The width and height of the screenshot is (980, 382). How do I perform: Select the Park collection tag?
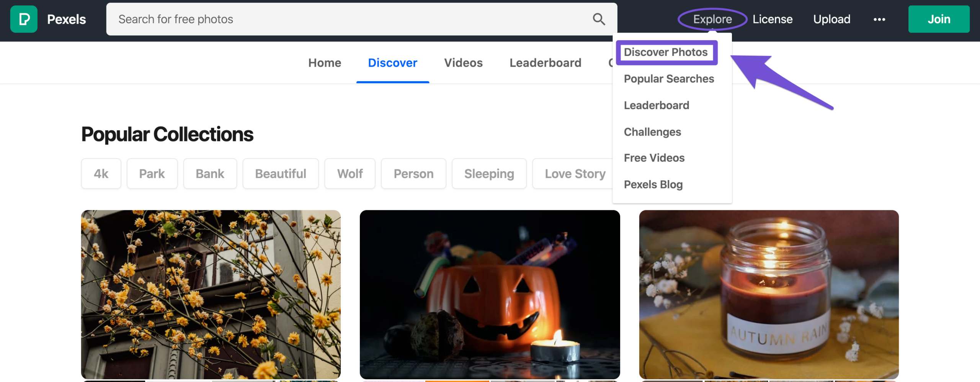[x=152, y=174]
